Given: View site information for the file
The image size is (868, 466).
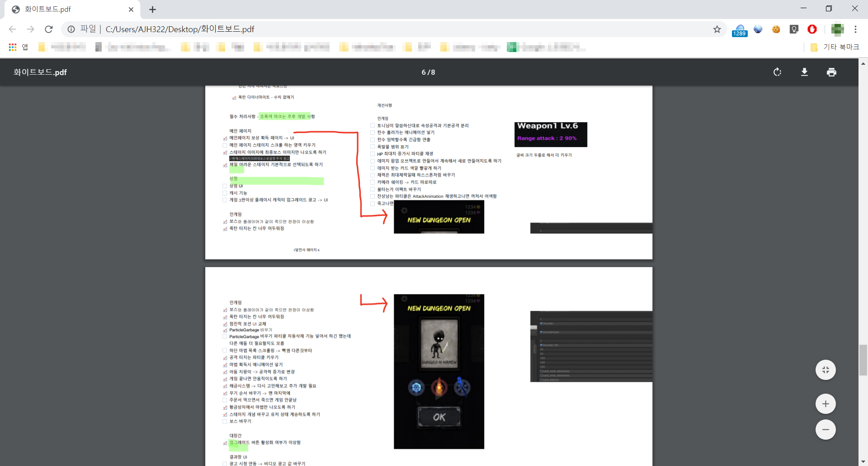Looking at the screenshot, I should (71, 29).
